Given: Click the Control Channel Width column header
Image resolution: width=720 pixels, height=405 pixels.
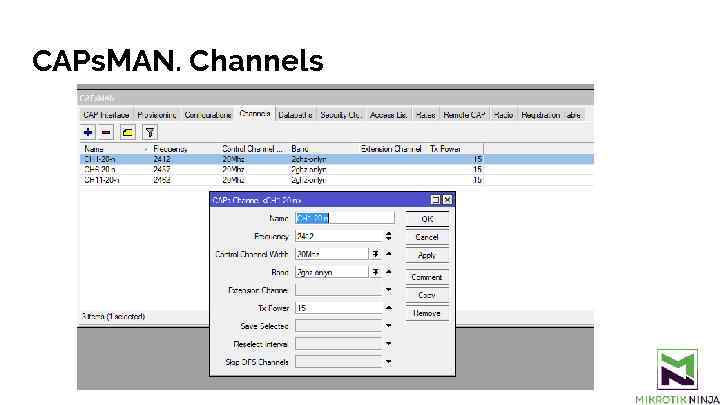Looking at the screenshot, I should 253,149.
